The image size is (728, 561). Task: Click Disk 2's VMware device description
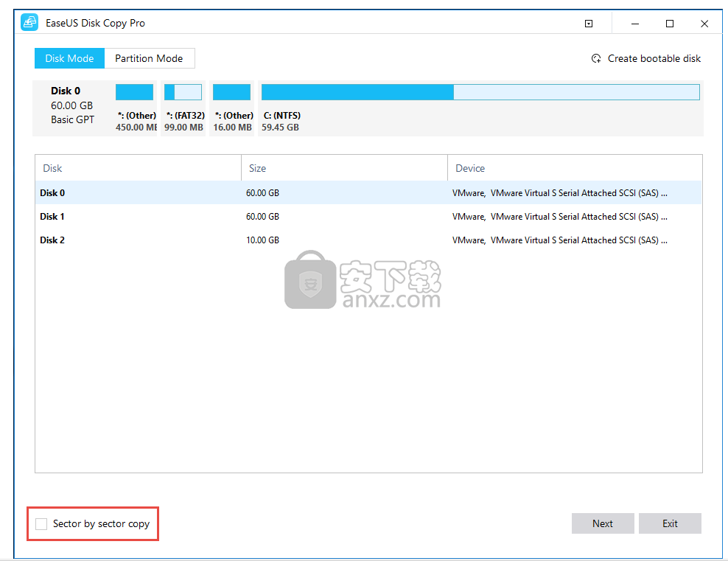click(x=560, y=240)
